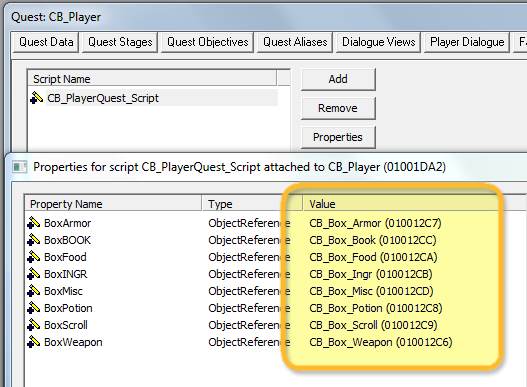Select the BoxFood property name
The image size is (527, 387).
tap(65, 257)
